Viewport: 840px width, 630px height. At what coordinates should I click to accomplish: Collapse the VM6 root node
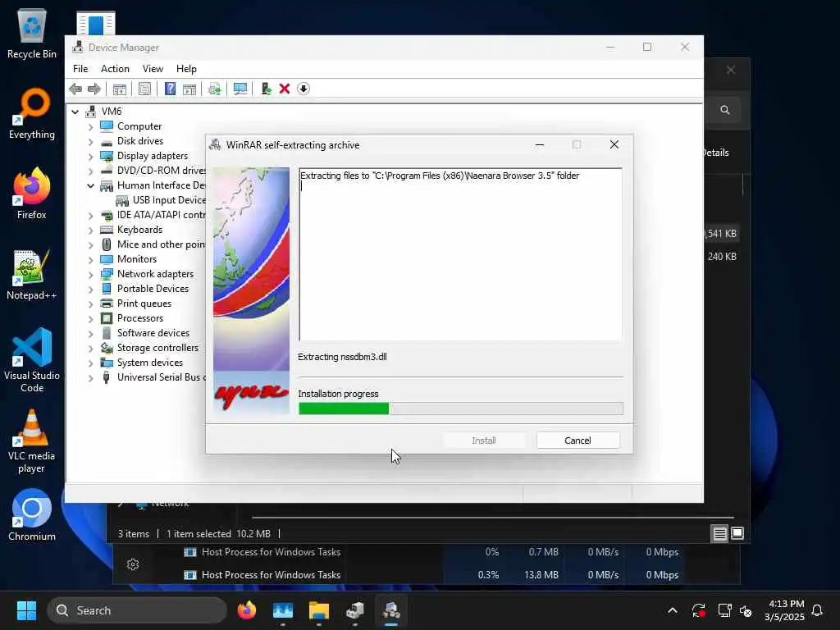point(75,112)
